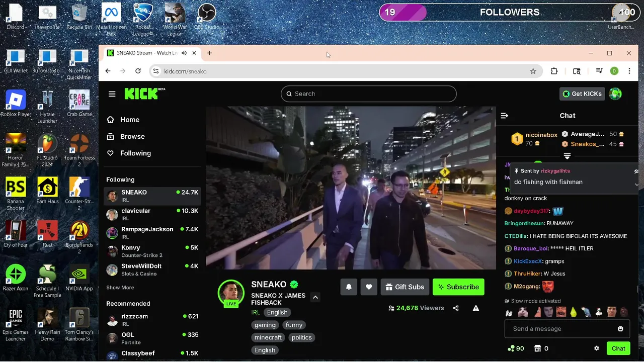Click KickExecX username in chat
The height and width of the screenshot is (362, 644).
[x=528, y=261]
